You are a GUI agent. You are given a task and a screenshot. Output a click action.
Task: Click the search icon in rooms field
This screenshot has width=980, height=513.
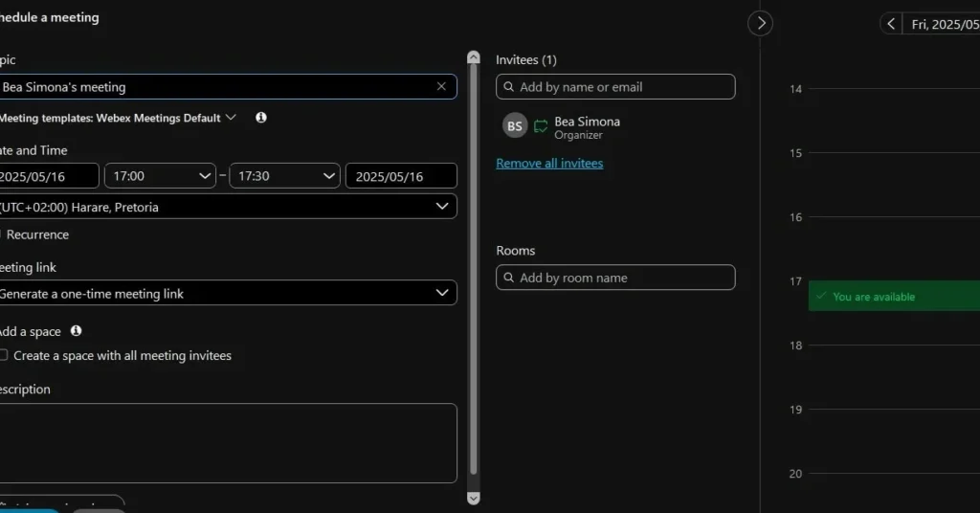point(509,278)
